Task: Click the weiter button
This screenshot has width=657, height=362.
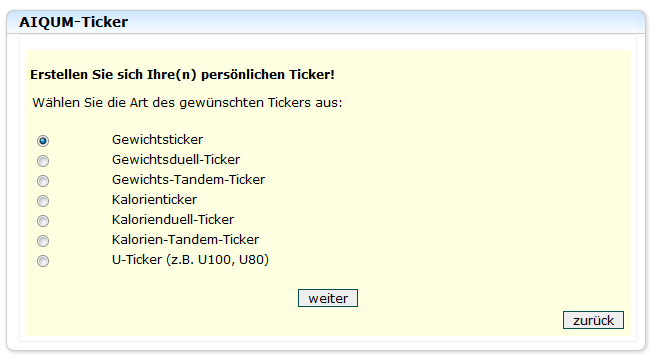Action: pyautogui.click(x=328, y=298)
